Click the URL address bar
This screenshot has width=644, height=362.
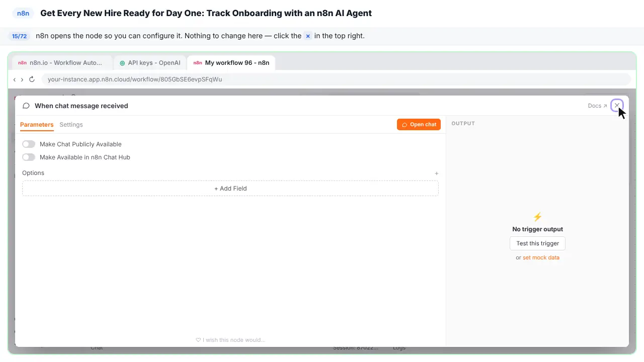336,79
